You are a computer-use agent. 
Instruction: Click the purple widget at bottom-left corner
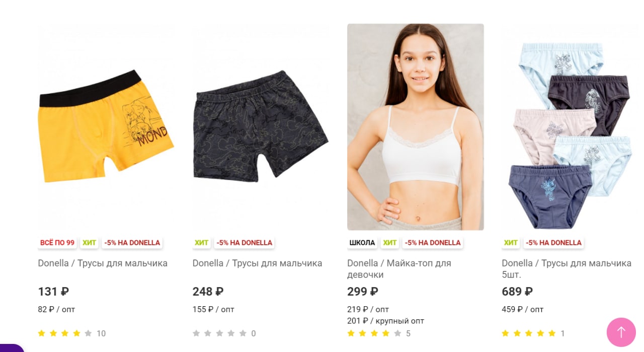(11, 348)
